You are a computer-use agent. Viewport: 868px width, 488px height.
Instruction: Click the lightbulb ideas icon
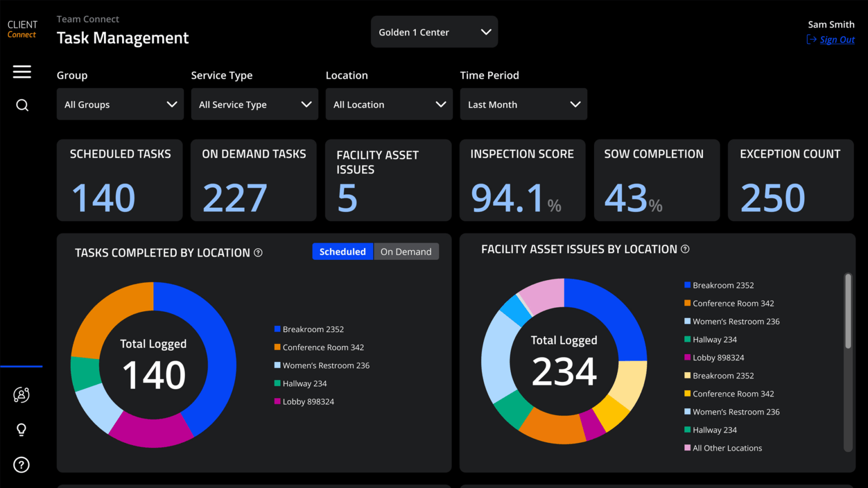(21, 430)
